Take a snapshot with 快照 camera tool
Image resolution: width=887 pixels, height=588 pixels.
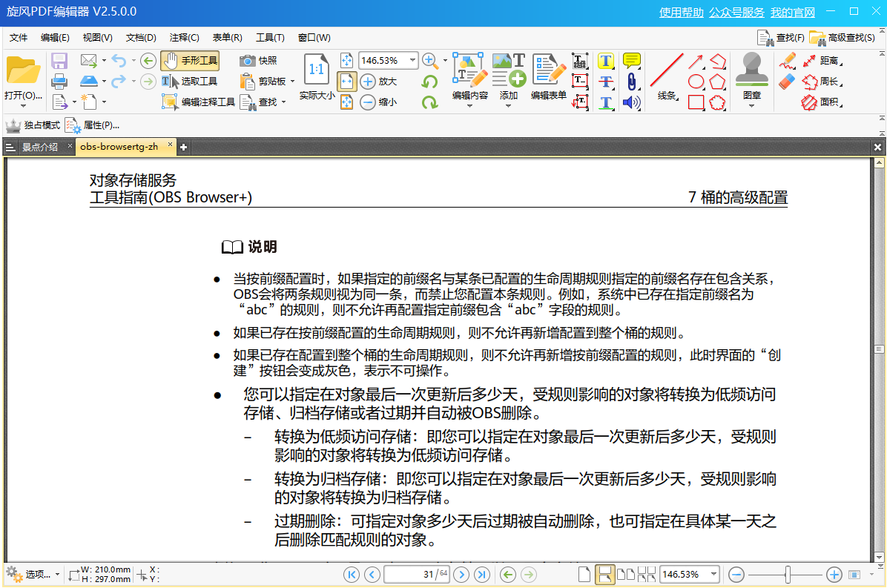point(258,61)
